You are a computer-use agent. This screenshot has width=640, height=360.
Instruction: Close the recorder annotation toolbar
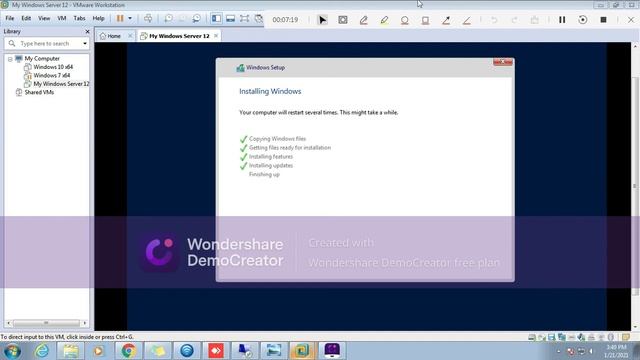click(631, 20)
